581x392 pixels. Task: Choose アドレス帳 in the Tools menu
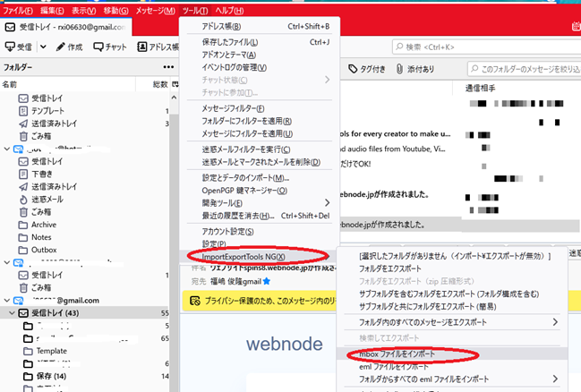260,26
